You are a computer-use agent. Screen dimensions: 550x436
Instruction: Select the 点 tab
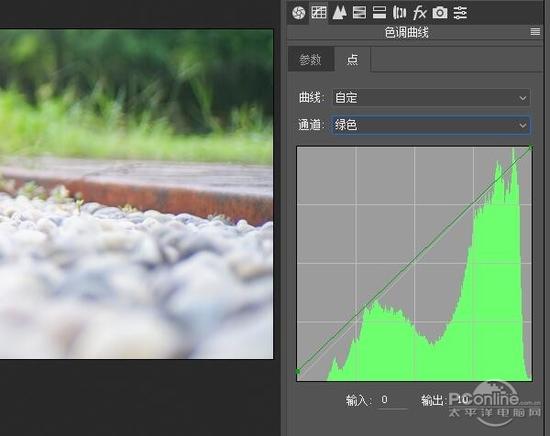353,59
